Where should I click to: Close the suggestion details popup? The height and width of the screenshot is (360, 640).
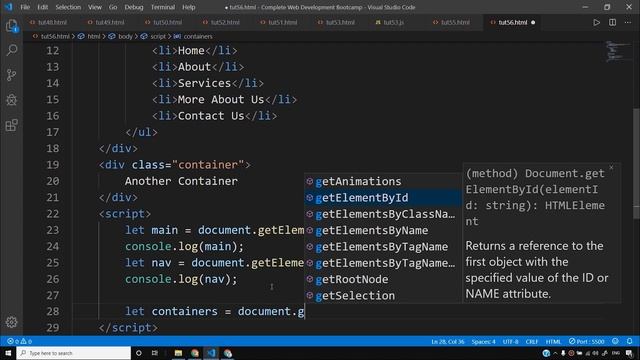[611, 167]
